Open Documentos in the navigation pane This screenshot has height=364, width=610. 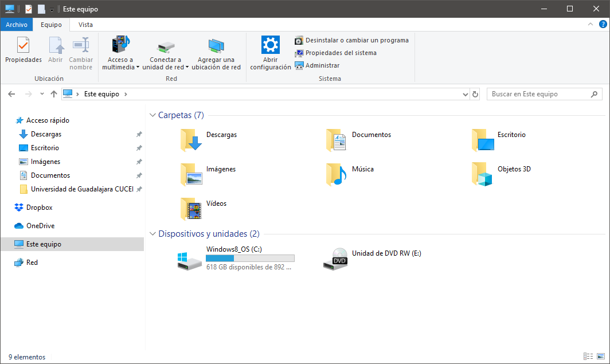pyautogui.click(x=50, y=175)
